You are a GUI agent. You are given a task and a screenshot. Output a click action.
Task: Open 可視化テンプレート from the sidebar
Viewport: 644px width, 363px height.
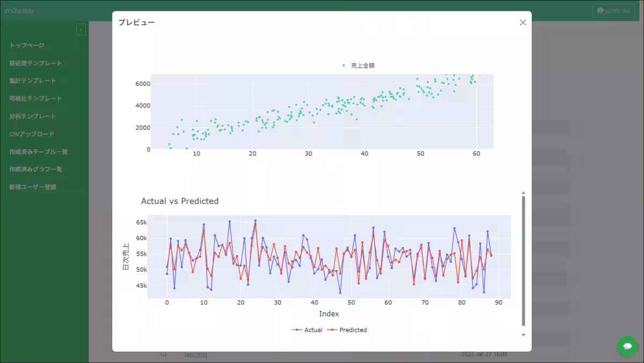35,99
